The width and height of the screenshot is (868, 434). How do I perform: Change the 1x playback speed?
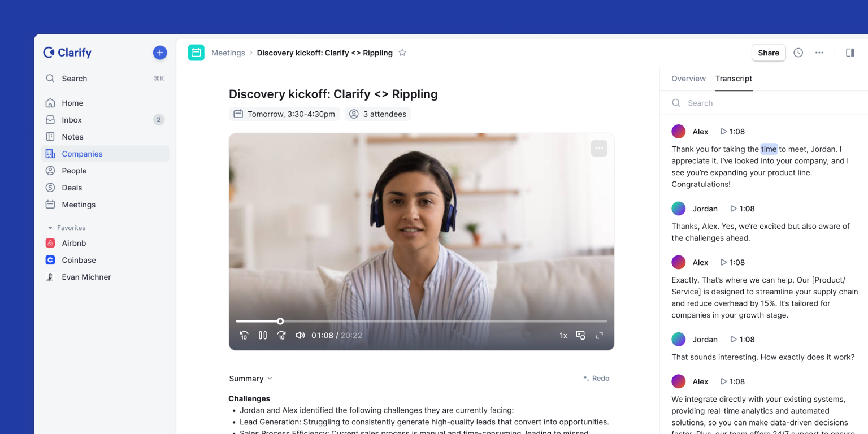(x=563, y=336)
